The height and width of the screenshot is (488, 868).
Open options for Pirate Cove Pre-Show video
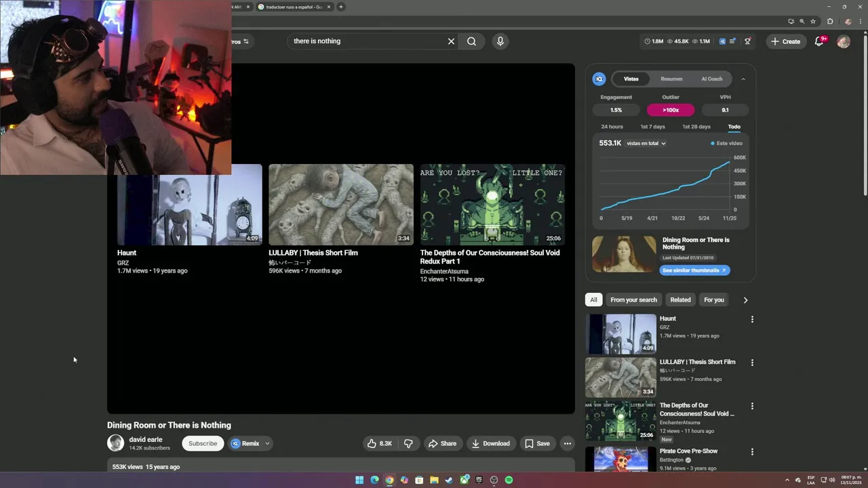click(752, 451)
